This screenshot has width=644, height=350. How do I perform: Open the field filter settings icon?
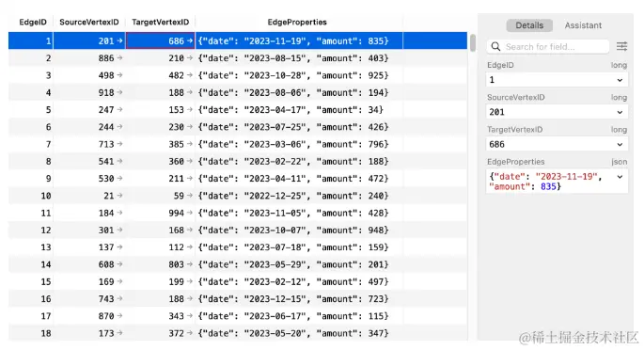click(621, 46)
